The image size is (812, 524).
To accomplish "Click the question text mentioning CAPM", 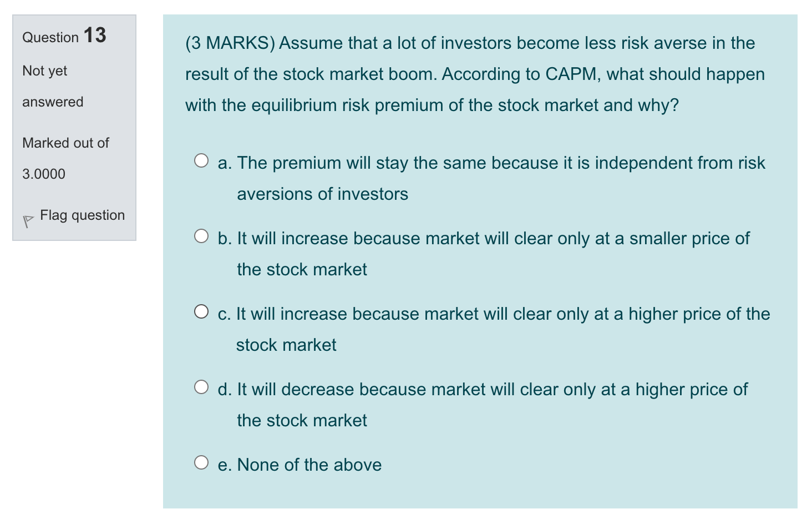I will (x=474, y=74).
